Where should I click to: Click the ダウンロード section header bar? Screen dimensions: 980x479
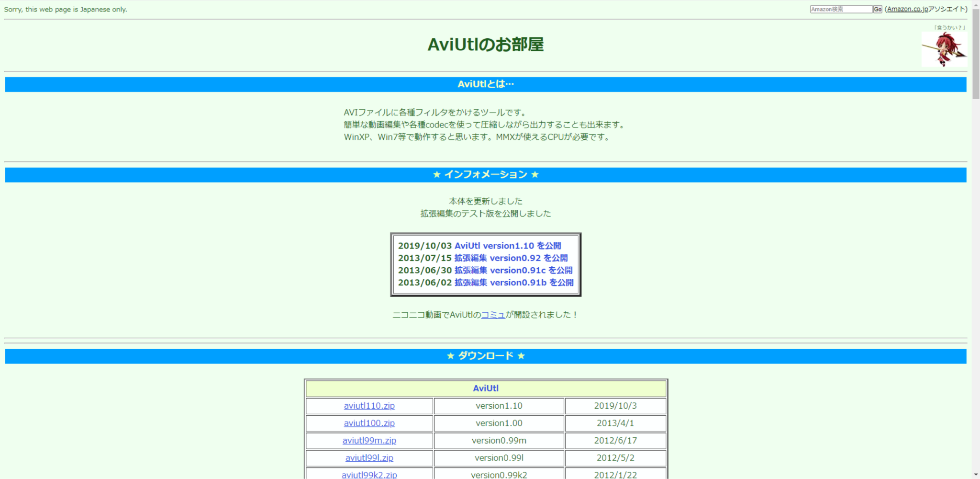(x=485, y=356)
